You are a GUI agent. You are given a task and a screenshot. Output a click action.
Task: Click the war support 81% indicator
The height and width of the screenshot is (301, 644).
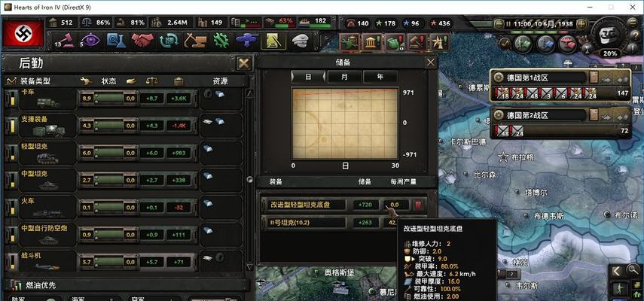[x=130, y=23]
